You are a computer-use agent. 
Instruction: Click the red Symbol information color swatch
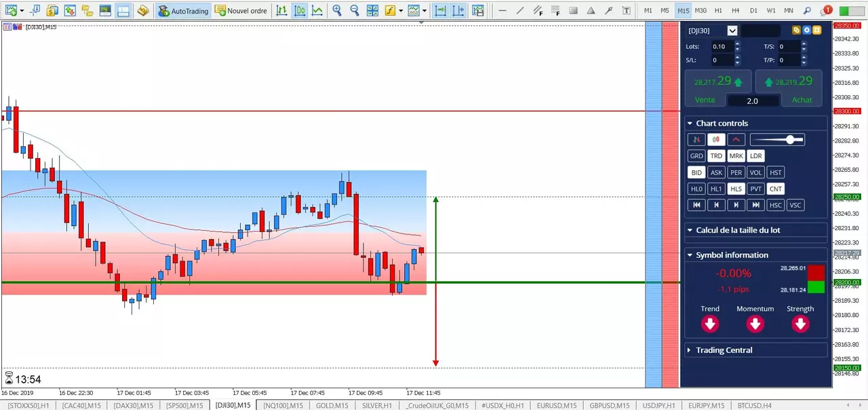click(816, 272)
